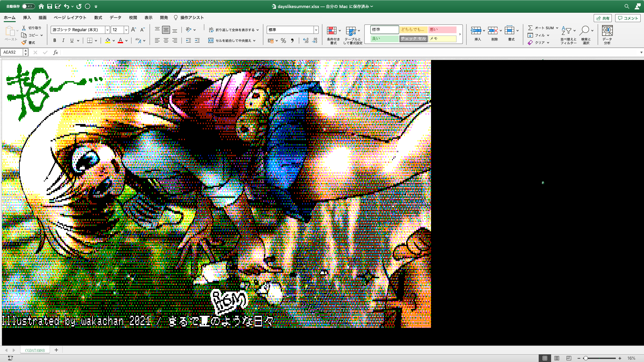Toggle italic formatting
Screen dimensions: 644x362
[63, 41]
